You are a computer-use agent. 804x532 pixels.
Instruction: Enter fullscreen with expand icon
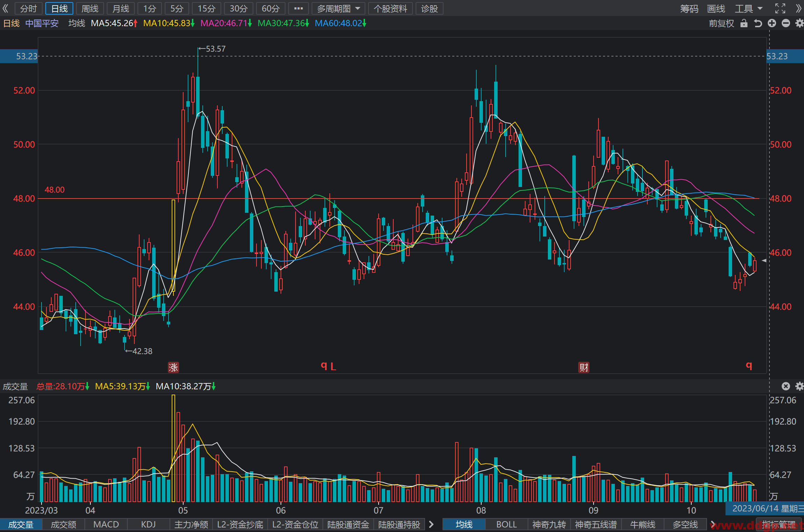tap(780, 8)
